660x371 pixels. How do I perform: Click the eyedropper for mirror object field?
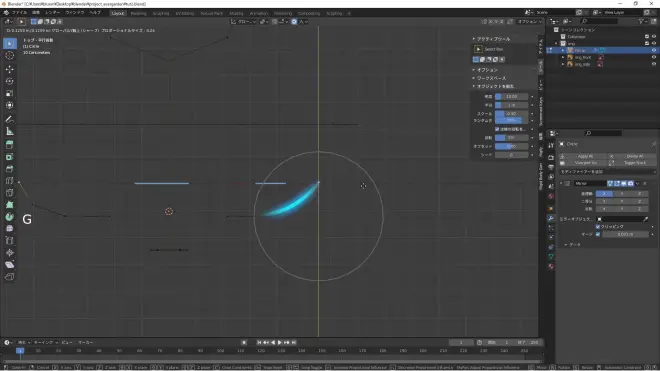[646, 219]
